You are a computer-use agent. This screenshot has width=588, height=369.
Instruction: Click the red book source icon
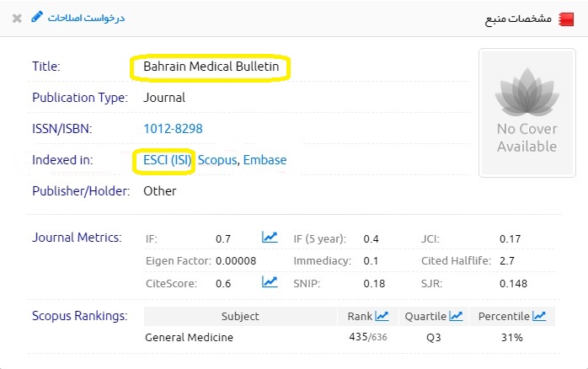point(565,19)
